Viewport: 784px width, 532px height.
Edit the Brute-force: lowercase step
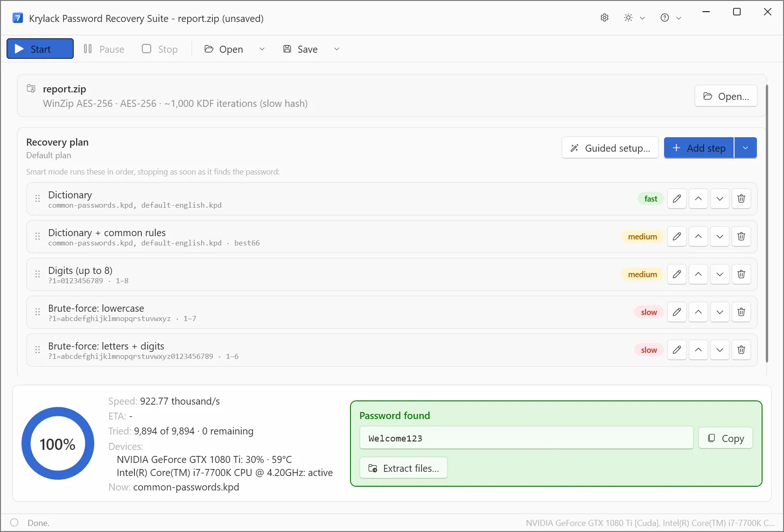click(677, 312)
